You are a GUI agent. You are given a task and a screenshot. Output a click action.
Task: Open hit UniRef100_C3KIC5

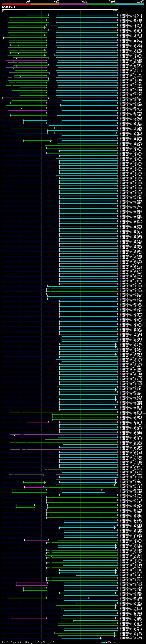pos(131,203)
